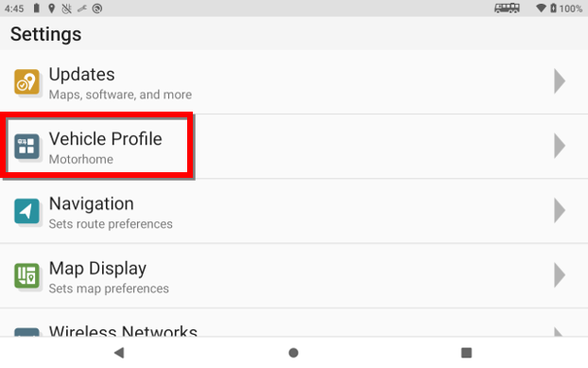This screenshot has width=588, height=368.
Task: Expand the Updates row chevron
Action: tap(560, 81)
